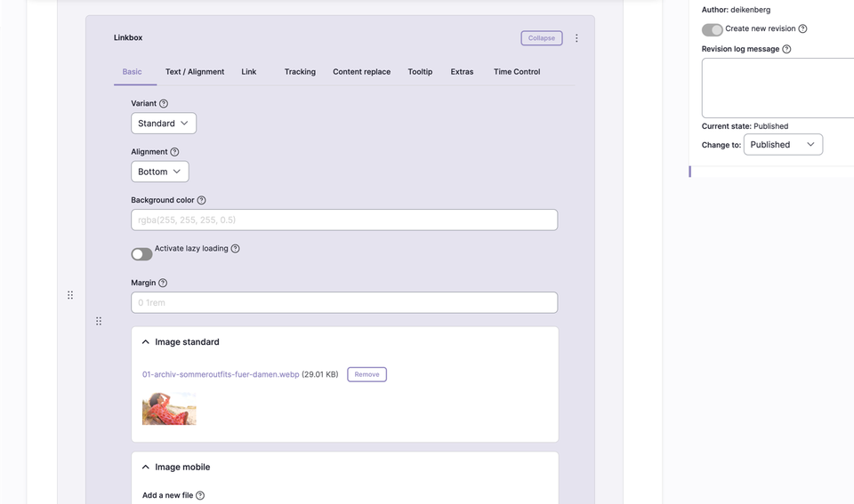Click the Background color help icon

(x=201, y=201)
